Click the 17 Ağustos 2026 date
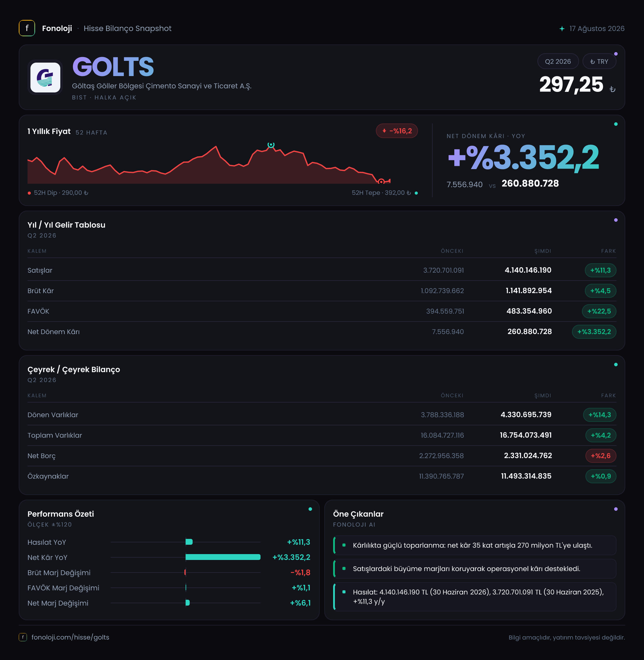 [x=597, y=28]
